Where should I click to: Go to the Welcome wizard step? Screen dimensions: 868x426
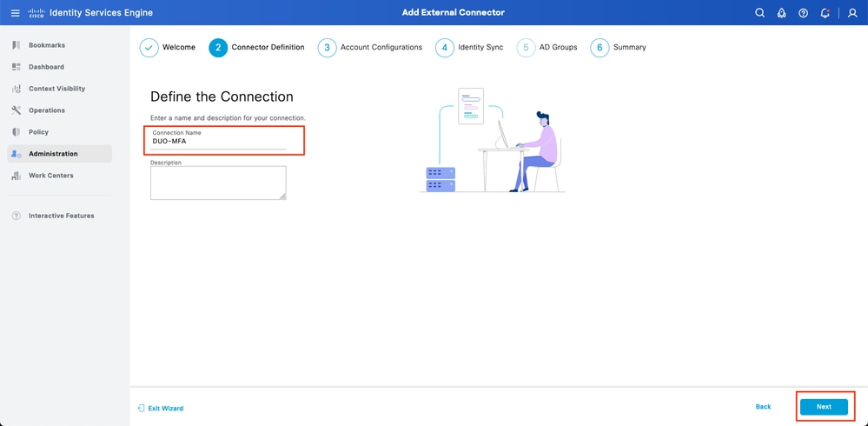pyautogui.click(x=179, y=48)
